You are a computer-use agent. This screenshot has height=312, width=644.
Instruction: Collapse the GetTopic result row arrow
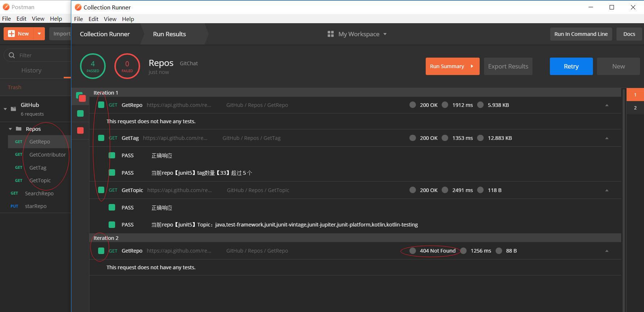point(607,190)
